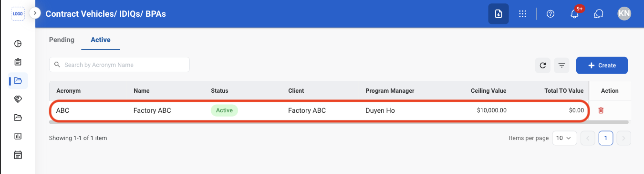Open the filter options icon
This screenshot has height=174, width=644.
[562, 65]
